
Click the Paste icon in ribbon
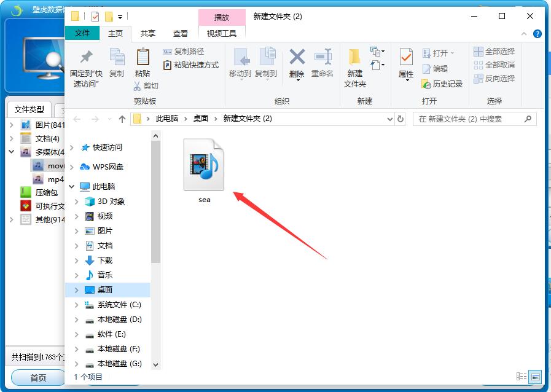point(143,58)
